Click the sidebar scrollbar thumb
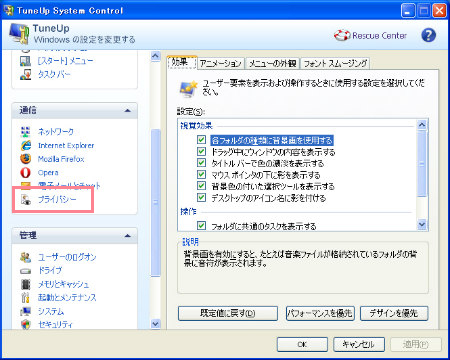 click(x=156, y=202)
